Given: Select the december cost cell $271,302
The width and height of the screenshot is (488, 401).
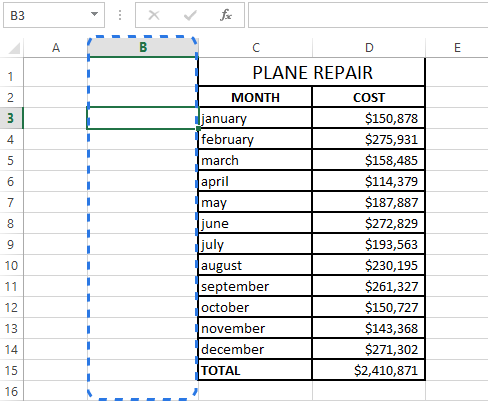Looking at the screenshot, I should coord(368,349).
